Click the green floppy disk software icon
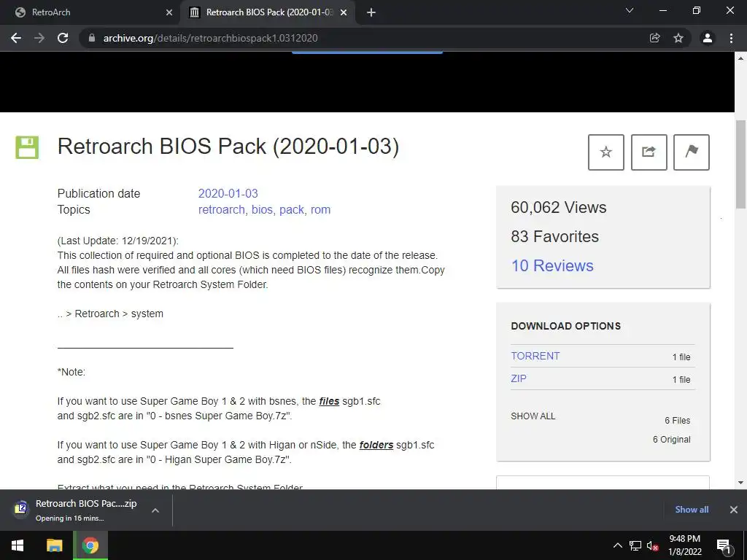The width and height of the screenshot is (747, 560). point(27,147)
